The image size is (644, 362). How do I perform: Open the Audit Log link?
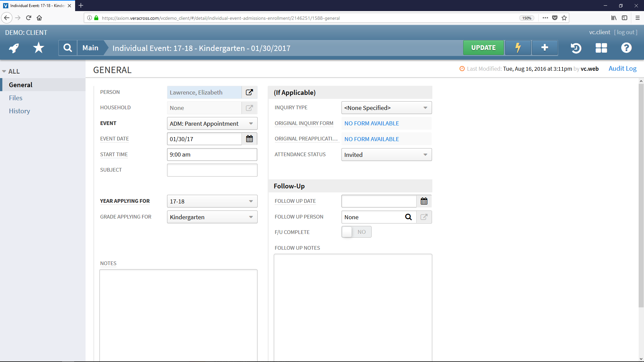pyautogui.click(x=622, y=68)
